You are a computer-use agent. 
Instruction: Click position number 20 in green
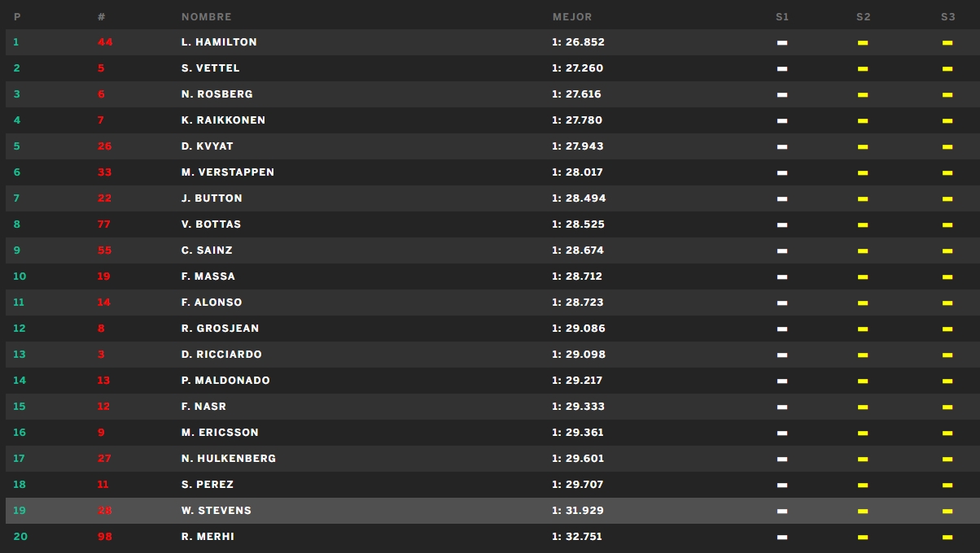20,537
